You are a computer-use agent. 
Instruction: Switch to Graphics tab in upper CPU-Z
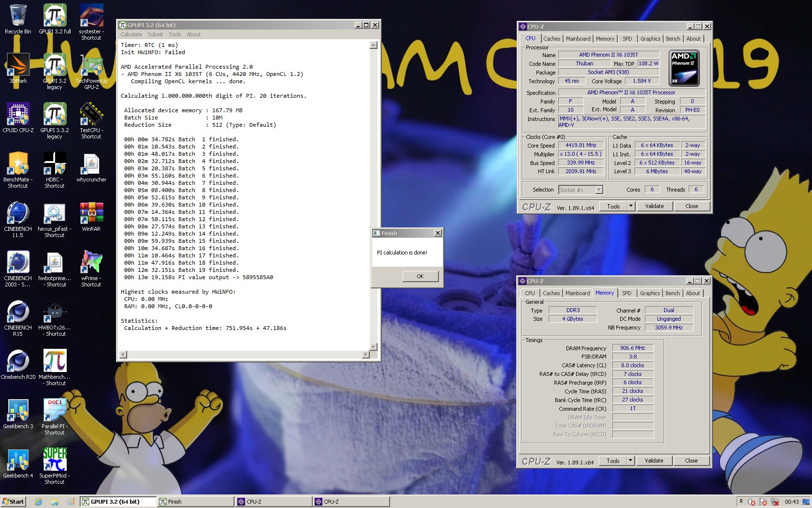(650, 39)
